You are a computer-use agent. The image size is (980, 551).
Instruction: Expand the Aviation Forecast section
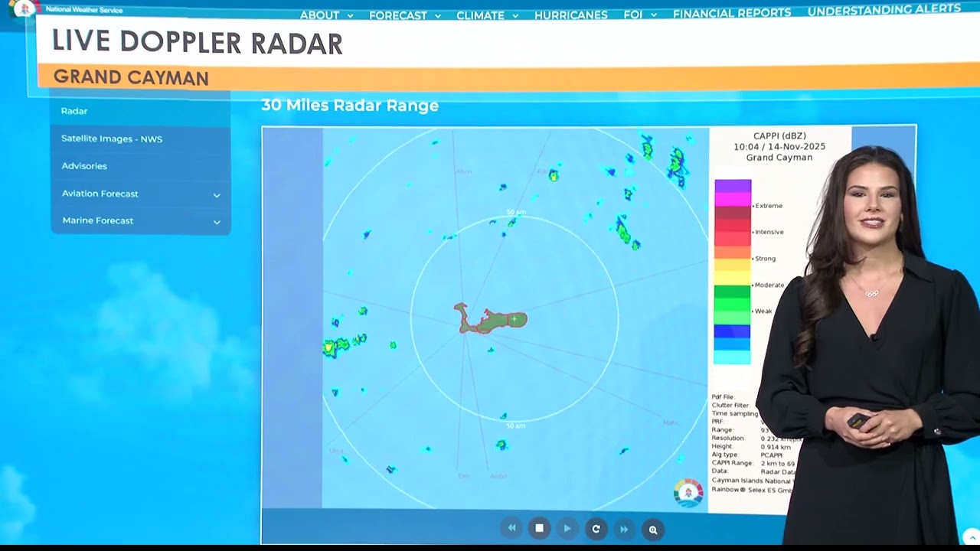[141, 194]
